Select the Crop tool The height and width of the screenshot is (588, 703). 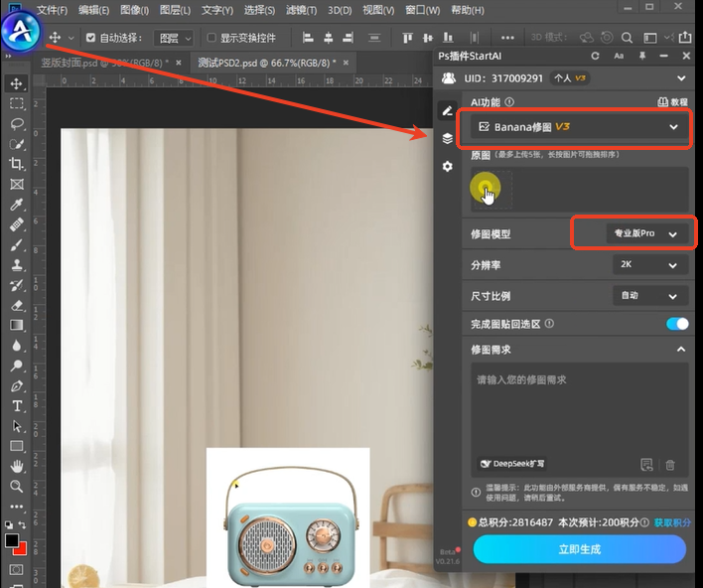[17, 164]
